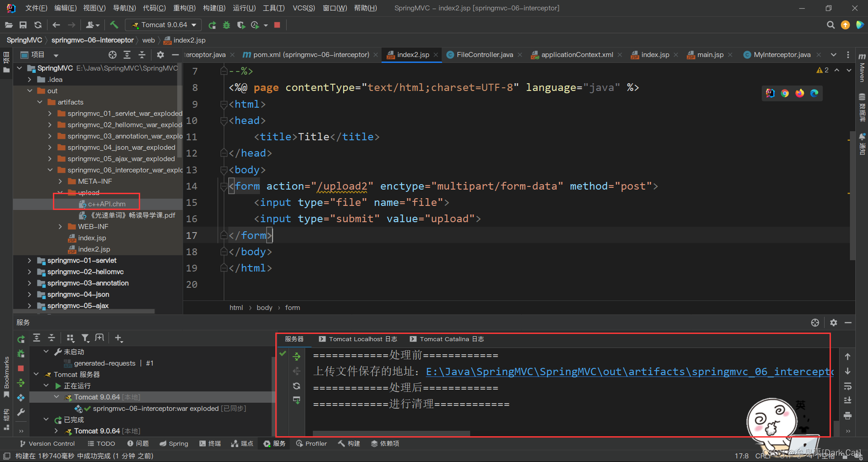Hide the project panel with minus icon
The image size is (868, 462).
(x=175, y=55)
